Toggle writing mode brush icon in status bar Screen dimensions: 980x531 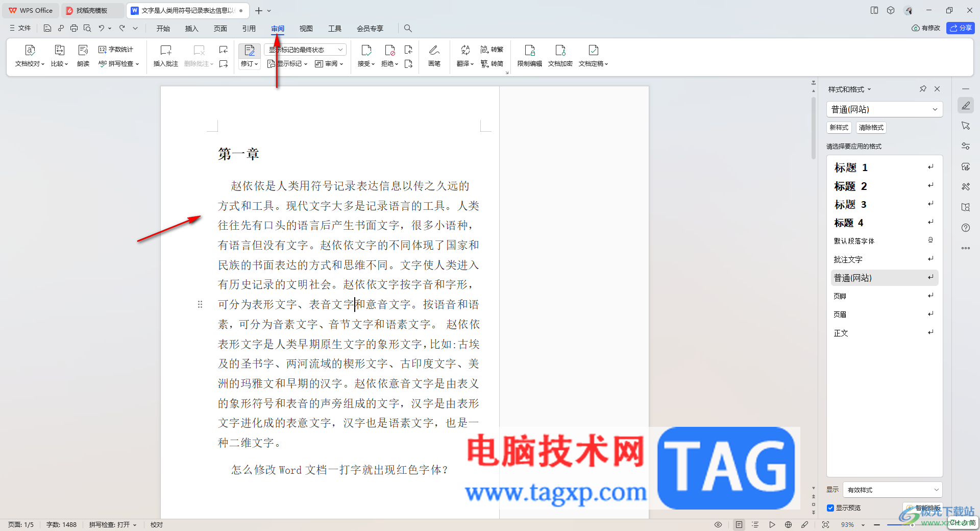[x=805, y=525]
